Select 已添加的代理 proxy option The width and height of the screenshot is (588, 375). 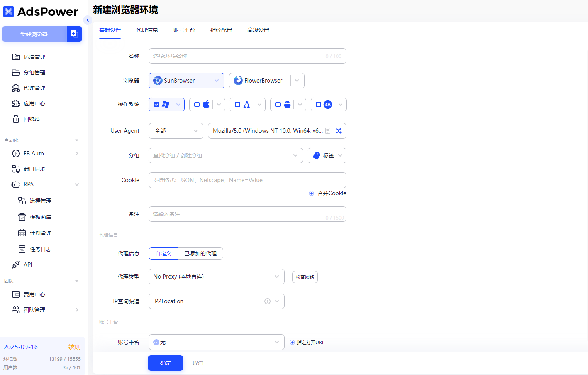click(200, 253)
